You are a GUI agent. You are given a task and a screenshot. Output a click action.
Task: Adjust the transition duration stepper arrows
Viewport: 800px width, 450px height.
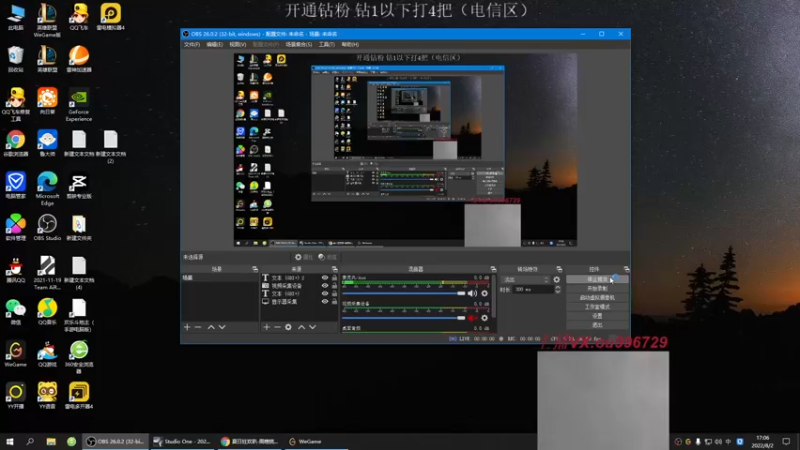558,289
